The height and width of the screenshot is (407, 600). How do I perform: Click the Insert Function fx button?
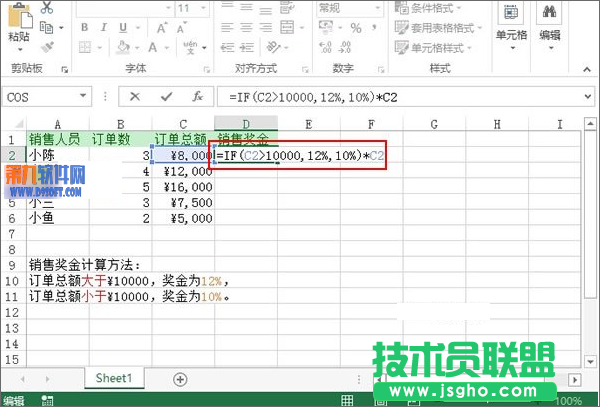click(197, 96)
